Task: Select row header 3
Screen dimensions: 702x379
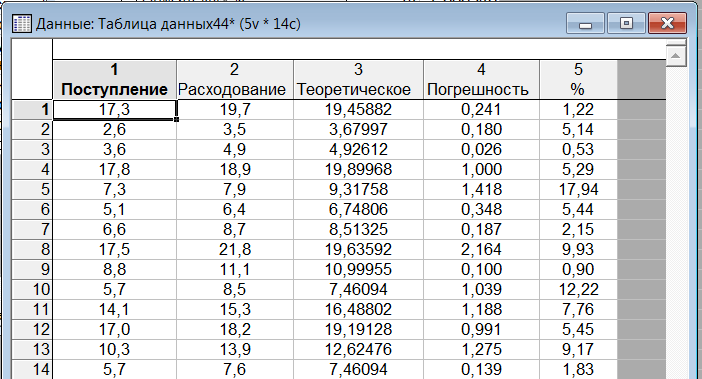Action: (x=32, y=149)
